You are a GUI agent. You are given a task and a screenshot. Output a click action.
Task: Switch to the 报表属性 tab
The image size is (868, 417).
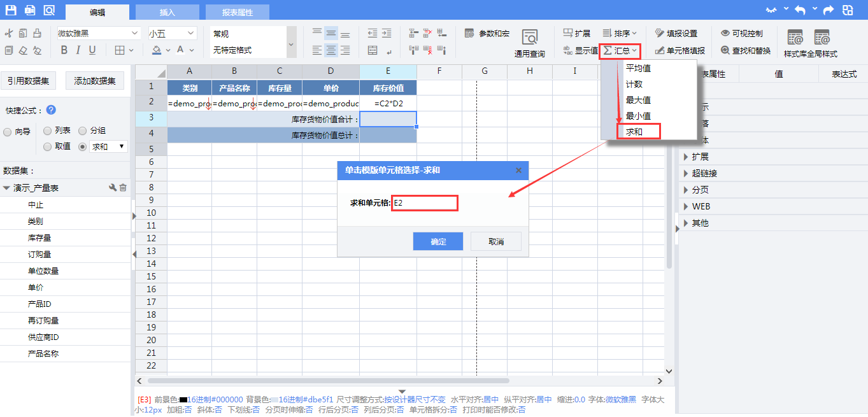[x=237, y=12]
